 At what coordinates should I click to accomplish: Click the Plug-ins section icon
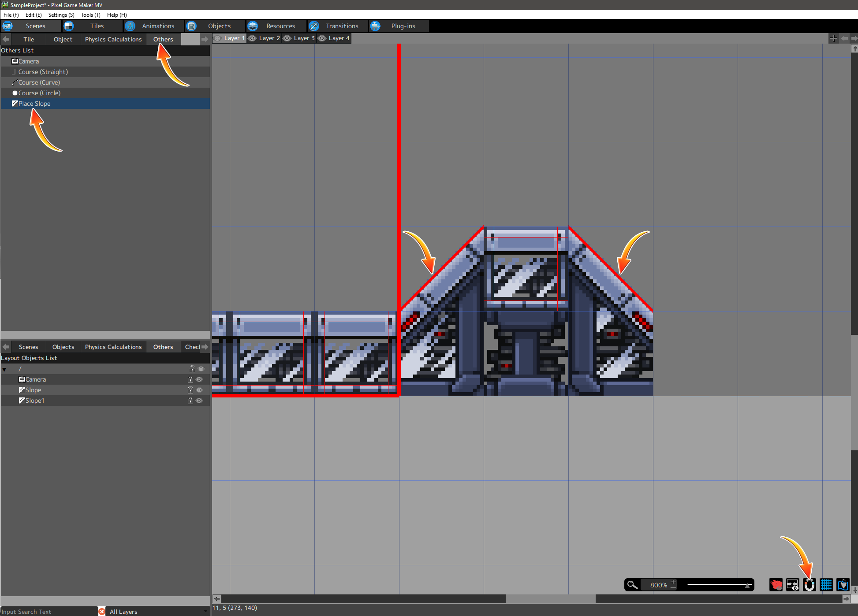tap(375, 26)
